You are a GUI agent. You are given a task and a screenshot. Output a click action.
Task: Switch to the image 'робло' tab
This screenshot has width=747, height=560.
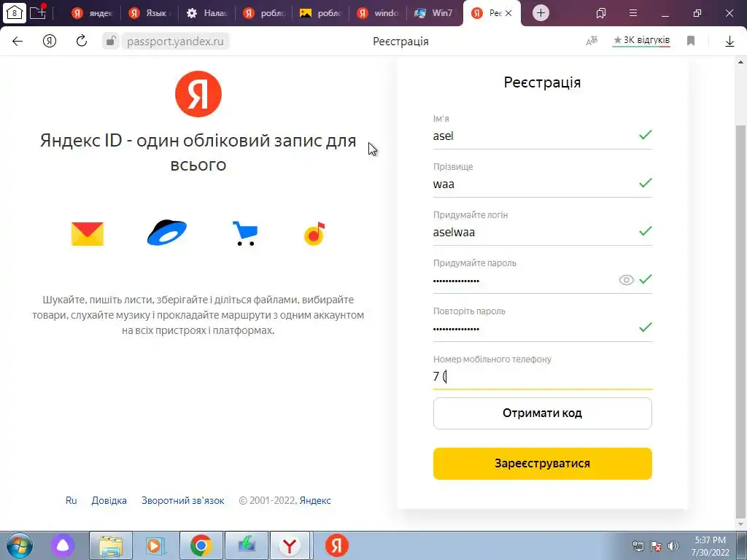pos(321,13)
